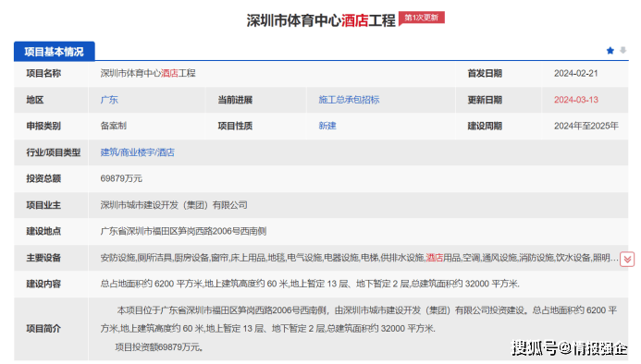Open the 建筑/商业楼宇/酒店 industry link
Viewport: 641px width, 364px height.
(137, 152)
